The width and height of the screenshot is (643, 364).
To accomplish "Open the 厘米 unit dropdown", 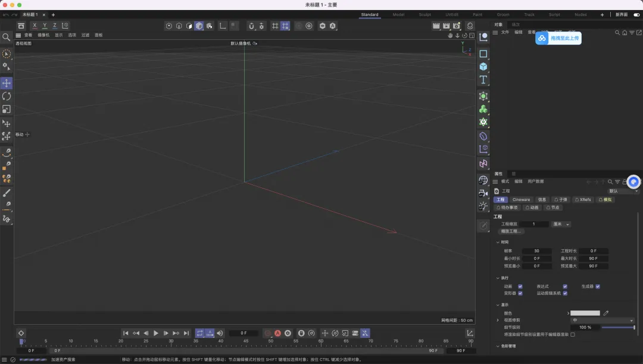I will pyautogui.click(x=561, y=224).
